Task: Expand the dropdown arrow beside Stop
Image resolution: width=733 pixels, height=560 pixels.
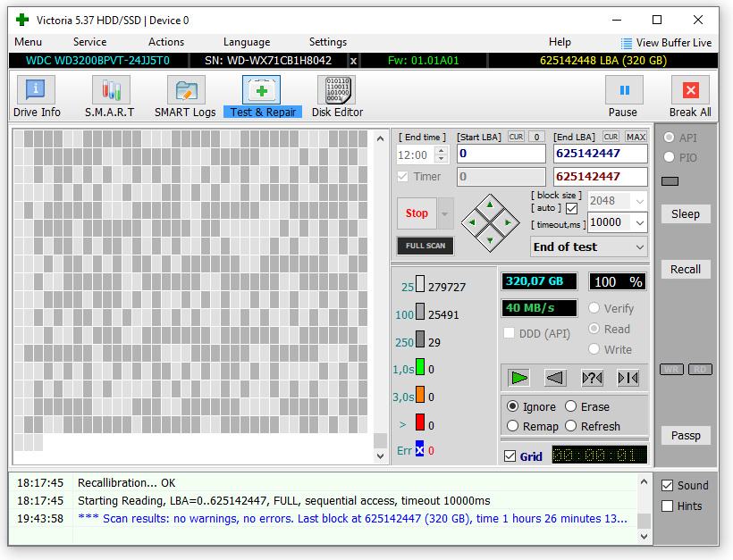Action: [445, 214]
